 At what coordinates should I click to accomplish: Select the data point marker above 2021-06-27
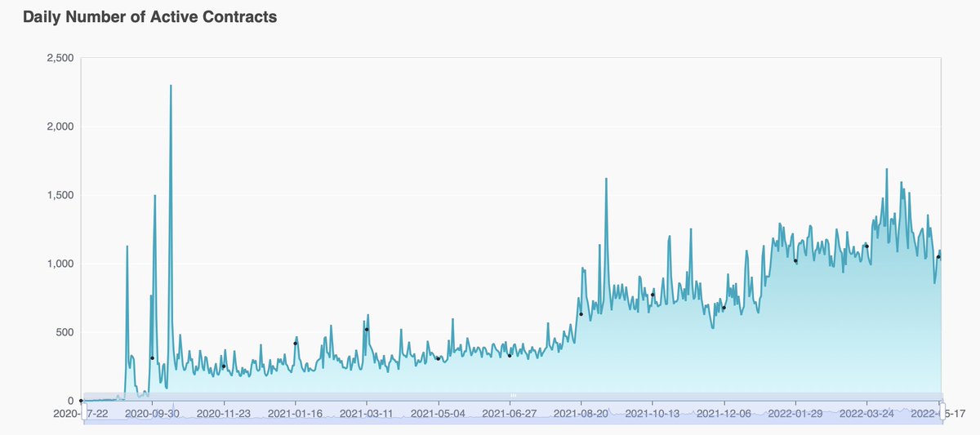coord(510,355)
